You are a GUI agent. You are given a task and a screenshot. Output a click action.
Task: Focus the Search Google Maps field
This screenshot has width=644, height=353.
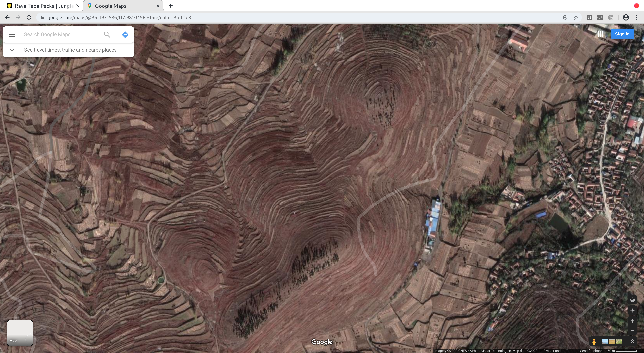tap(62, 35)
